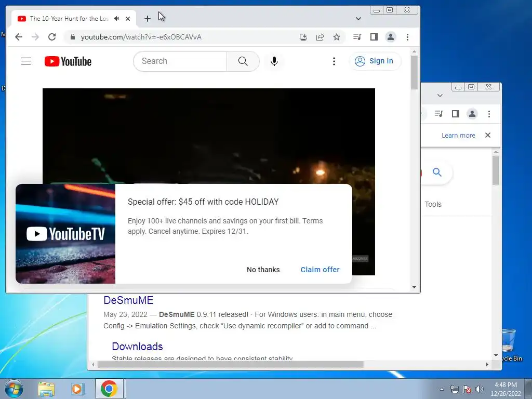Open three-dot menu in background Chrome window
Viewport: 532px width, 399px height.
[489, 114]
